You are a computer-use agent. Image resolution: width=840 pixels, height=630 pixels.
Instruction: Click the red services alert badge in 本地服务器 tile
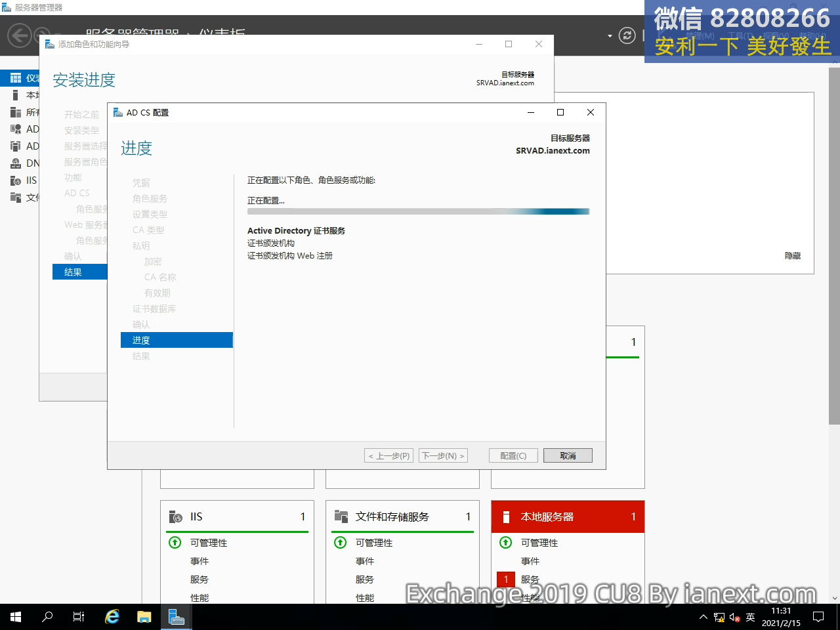(506, 579)
